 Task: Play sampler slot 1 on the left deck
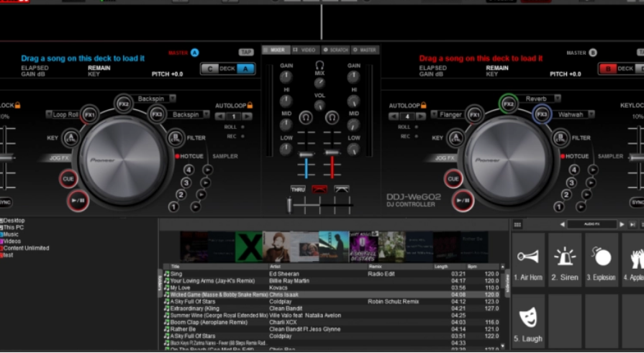click(196, 207)
